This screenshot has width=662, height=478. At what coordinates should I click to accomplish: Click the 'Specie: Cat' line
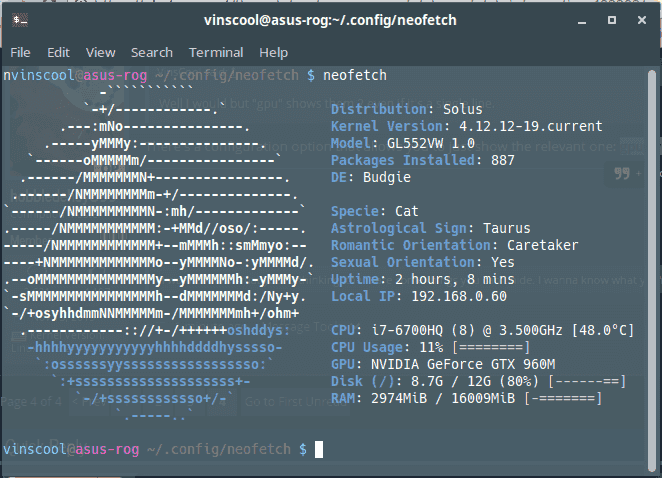374,211
